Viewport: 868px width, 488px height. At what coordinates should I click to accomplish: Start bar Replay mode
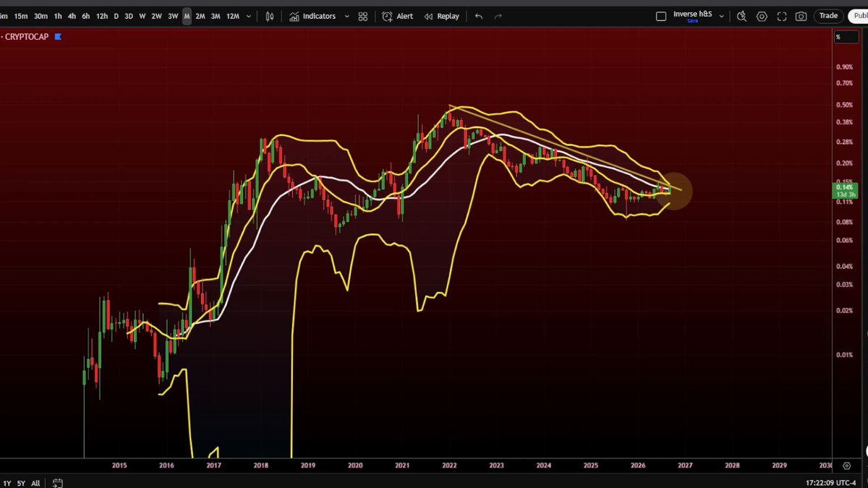pos(441,16)
